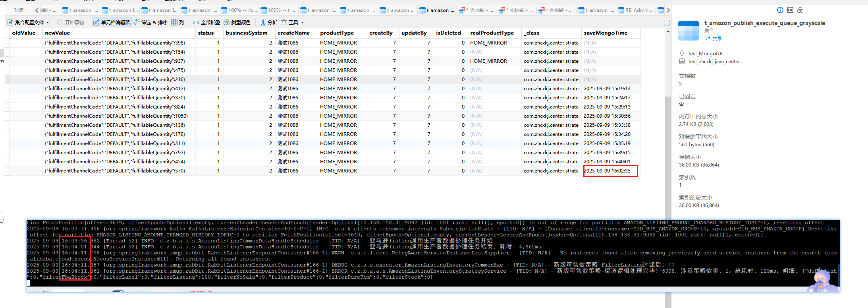The image size is (868, 308).
Task: Click 全部折叠 collapse all
Action: click(206, 22)
